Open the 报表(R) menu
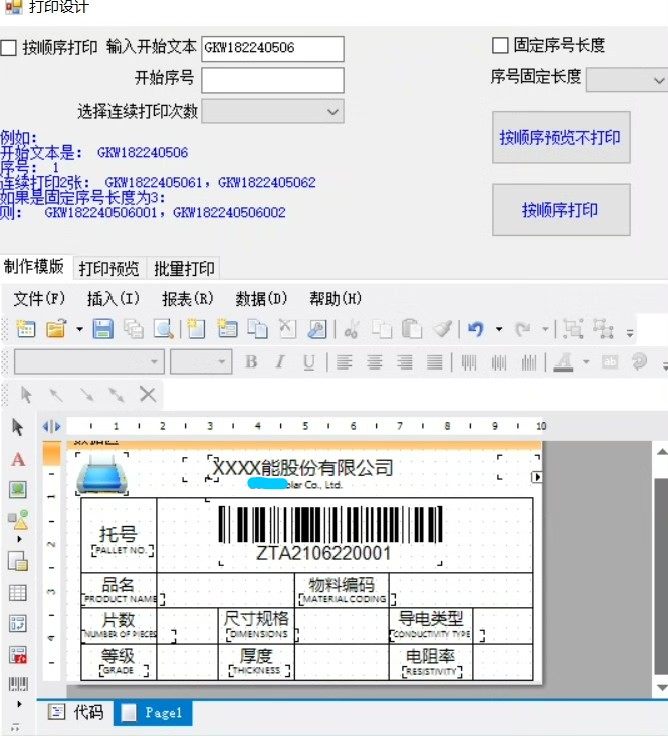668x736 pixels. coord(188,298)
